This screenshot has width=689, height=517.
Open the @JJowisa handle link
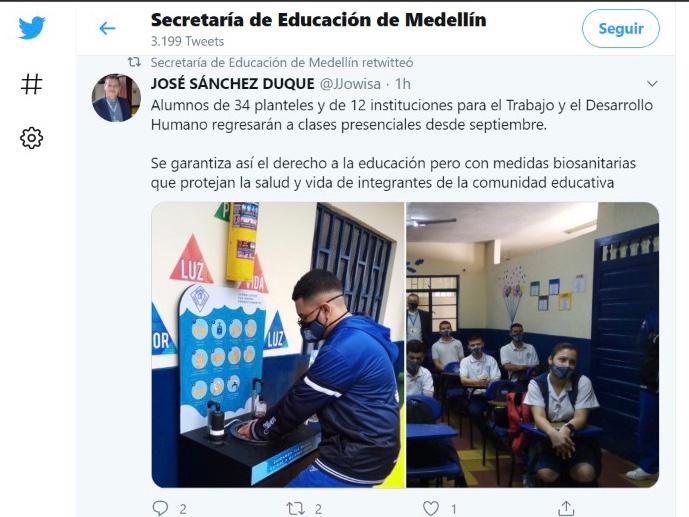click(x=350, y=83)
